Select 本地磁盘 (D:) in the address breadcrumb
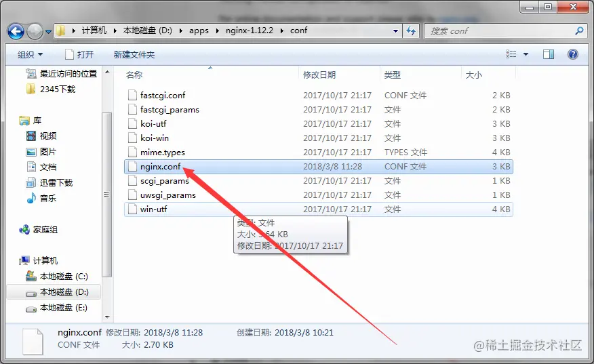The width and height of the screenshot is (594, 364). (x=147, y=31)
